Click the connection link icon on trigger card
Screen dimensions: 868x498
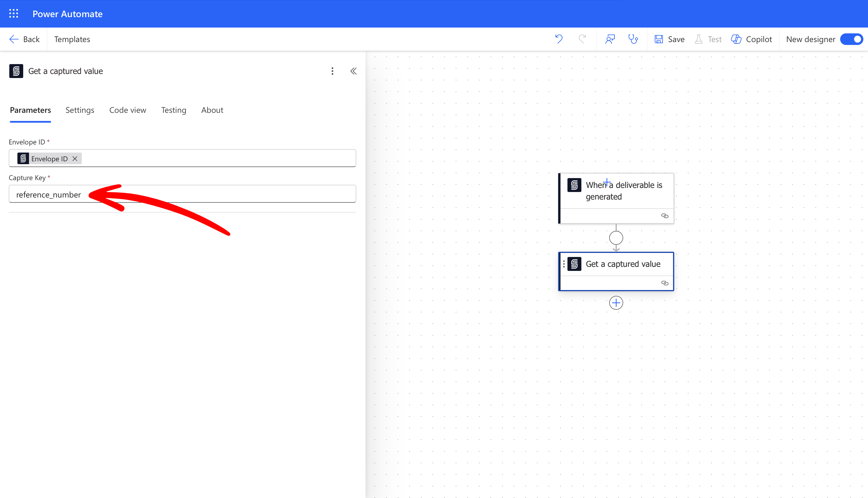click(x=665, y=216)
